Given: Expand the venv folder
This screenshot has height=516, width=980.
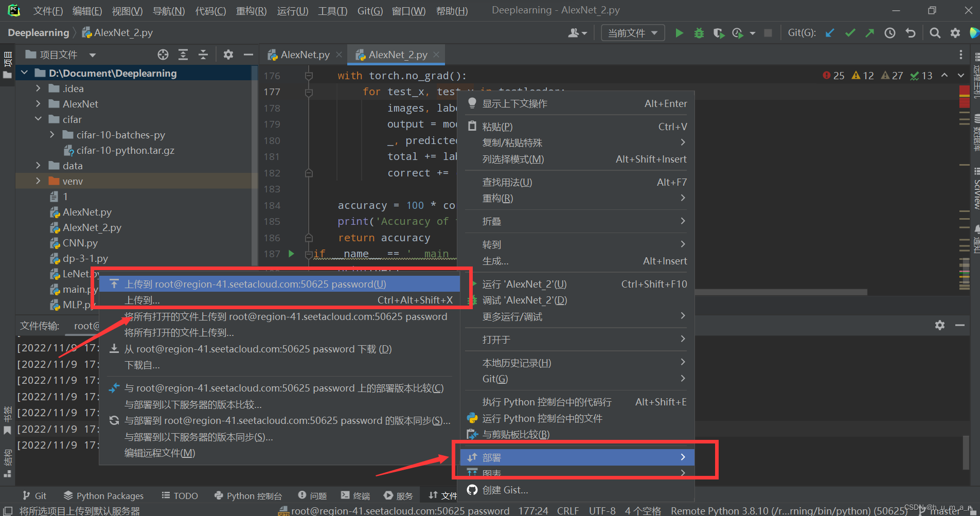Looking at the screenshot, I should tap(39, 181).
